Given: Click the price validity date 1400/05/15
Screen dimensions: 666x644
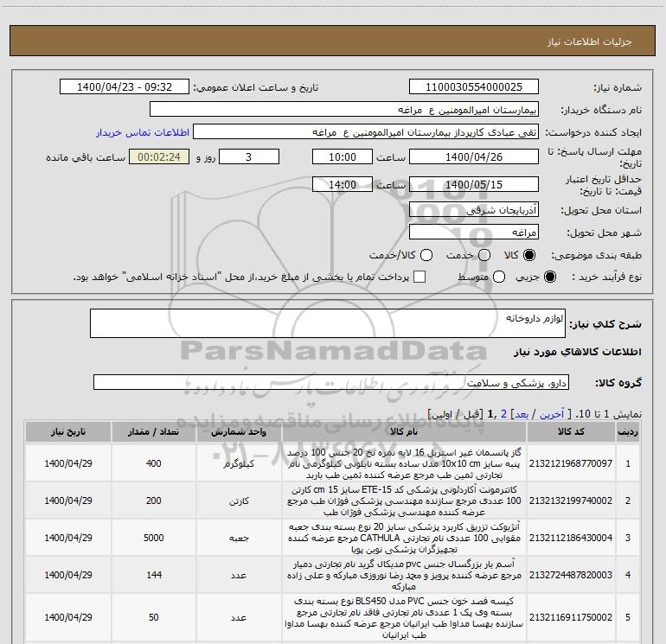Looking at the screenshot, I should click(474, 184).
